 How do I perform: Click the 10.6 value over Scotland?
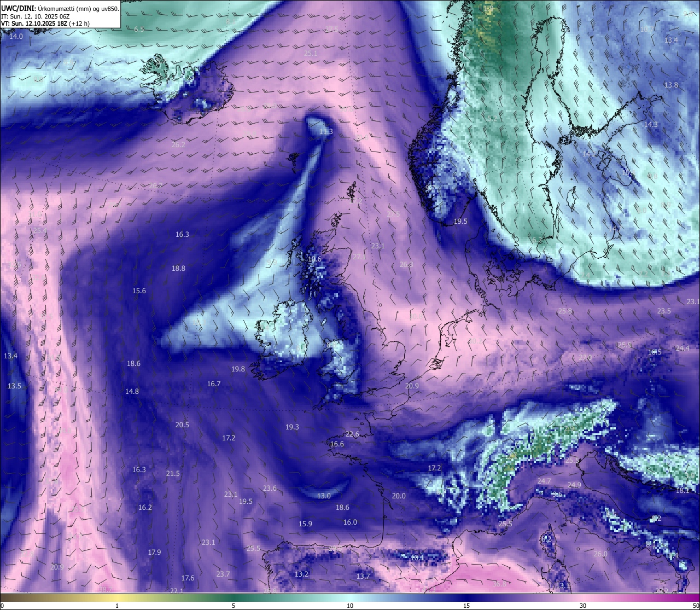click(314, 259)
